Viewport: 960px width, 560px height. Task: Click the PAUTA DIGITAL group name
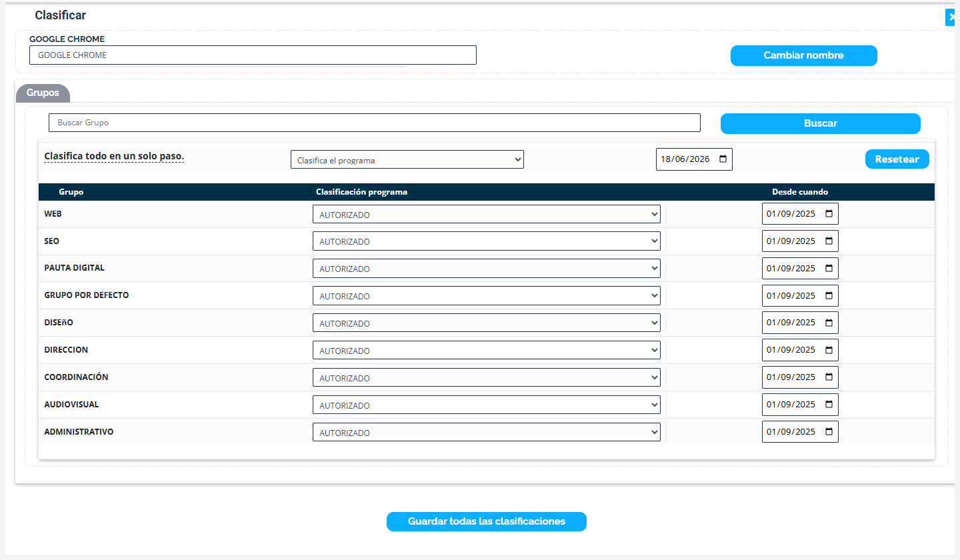pyautogui.click(x=75, y=268)
